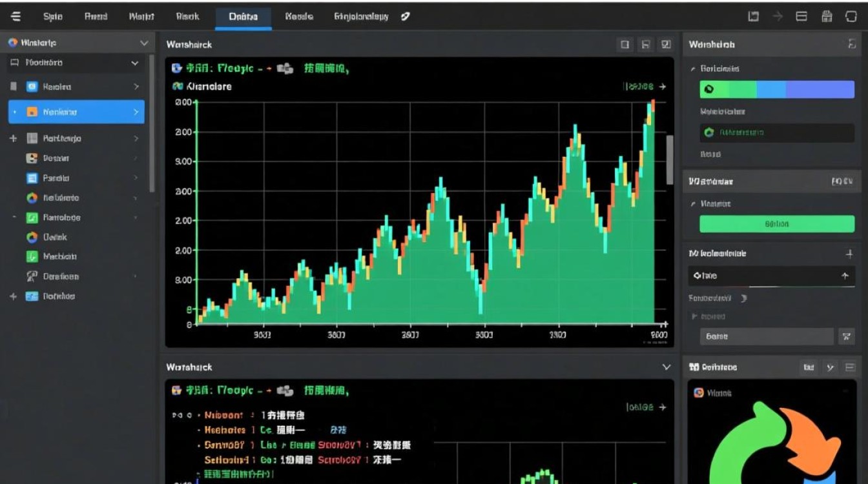Expand the sidebar group with plus sign
The image size is (868, 484).
coord(13,138)
